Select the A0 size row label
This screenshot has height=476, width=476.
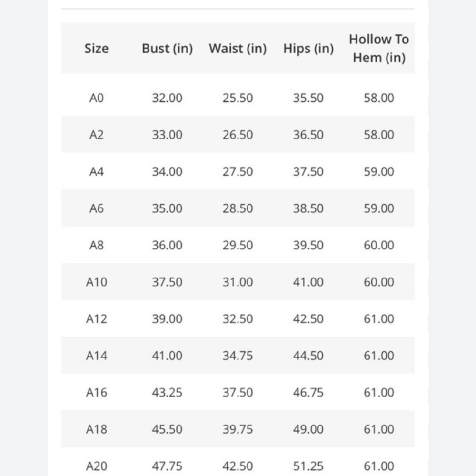coord(97,98)
